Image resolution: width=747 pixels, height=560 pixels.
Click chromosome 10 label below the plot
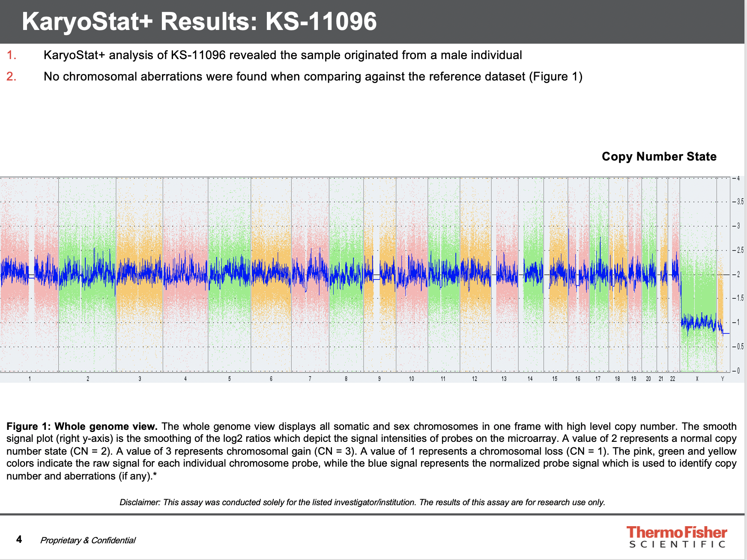(x=412, y=379)
